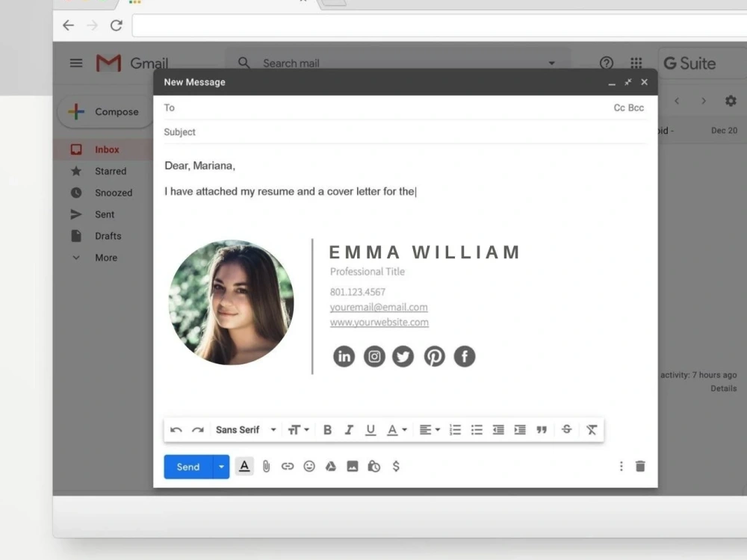
Task: Discard the draft with trash icon
Action: [640, 466]
